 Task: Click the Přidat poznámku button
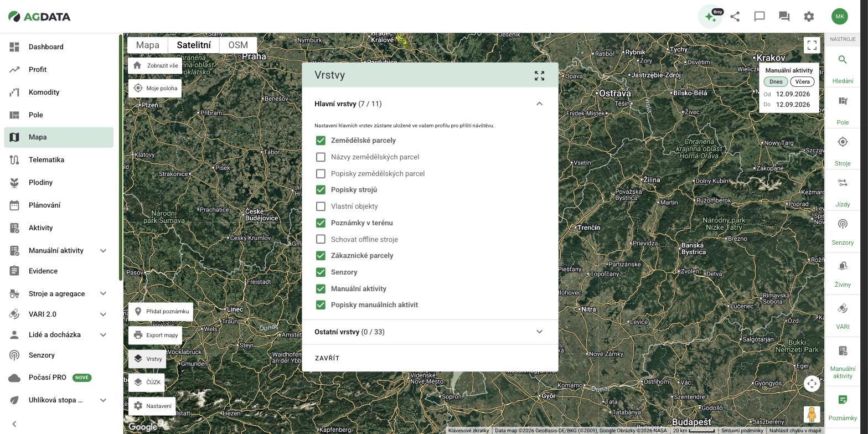click(161, 312)
